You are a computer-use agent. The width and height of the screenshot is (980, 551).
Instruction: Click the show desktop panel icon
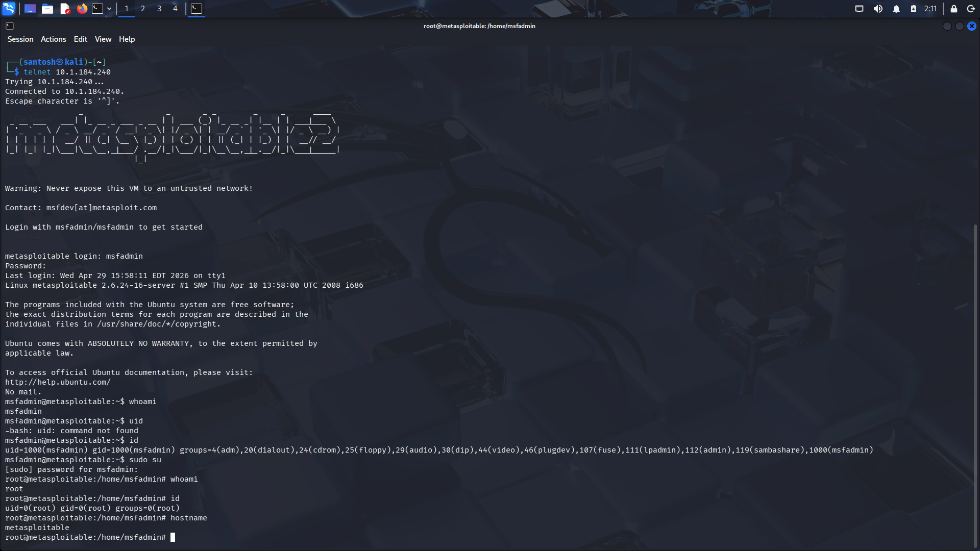pyautogui.click(x=30, y=9)
